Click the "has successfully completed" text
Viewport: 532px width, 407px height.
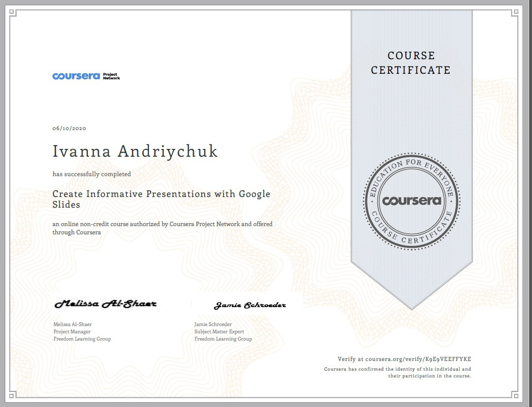pos(92,174)
